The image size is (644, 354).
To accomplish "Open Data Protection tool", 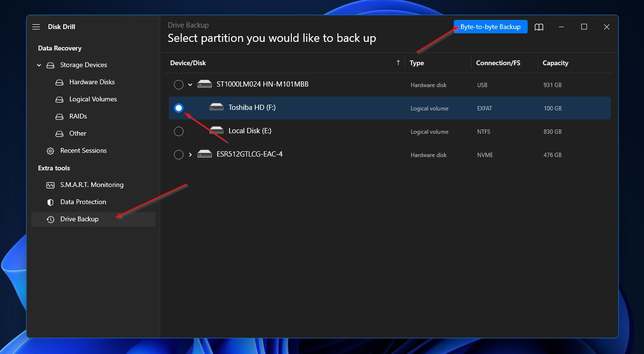I will 83,202.
